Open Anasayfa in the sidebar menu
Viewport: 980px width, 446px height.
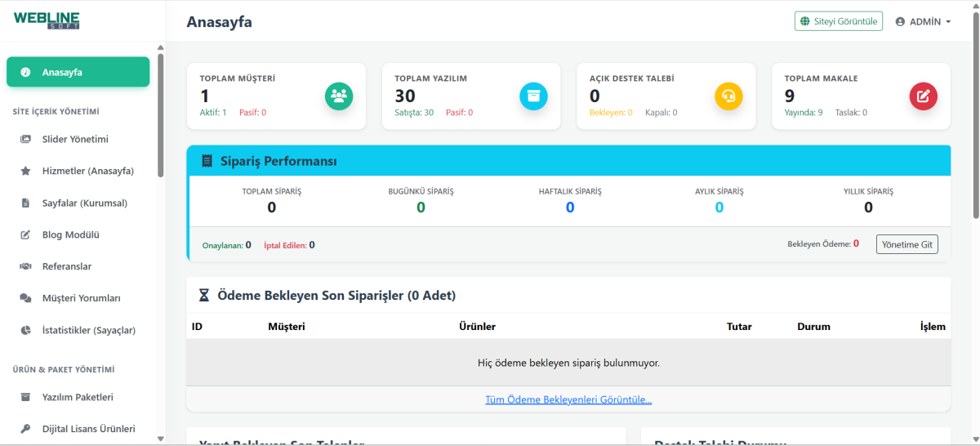pyautogui.click(x=78, y=72)
